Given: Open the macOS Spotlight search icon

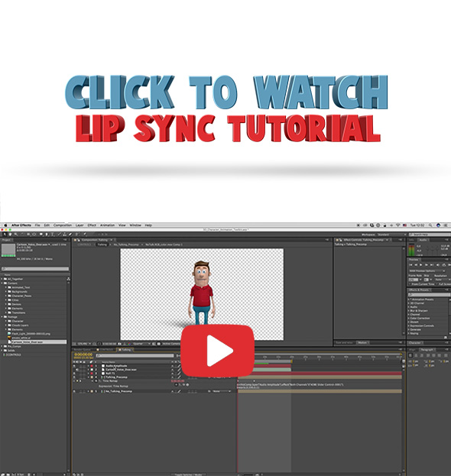Looking at the screenshot, I should tap(430, 225).
